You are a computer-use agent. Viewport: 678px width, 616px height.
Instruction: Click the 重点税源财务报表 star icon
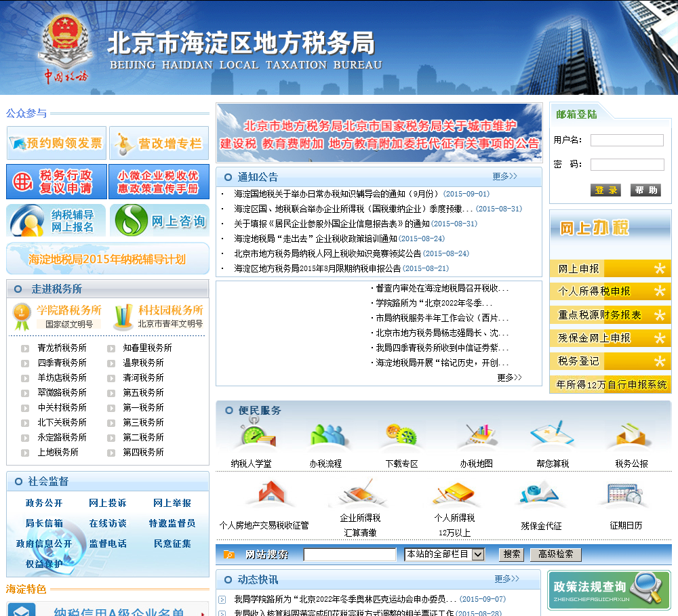tap(660, 314)
